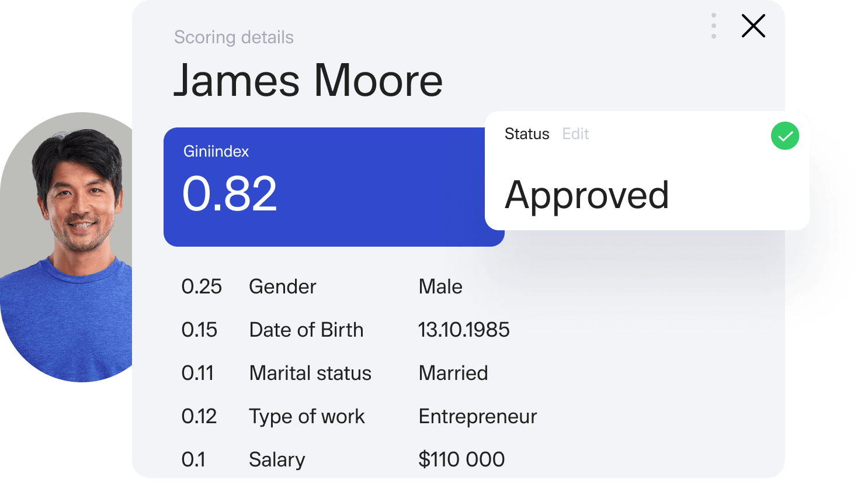Click the green approval checkmark icon

[x=785, y=136]
